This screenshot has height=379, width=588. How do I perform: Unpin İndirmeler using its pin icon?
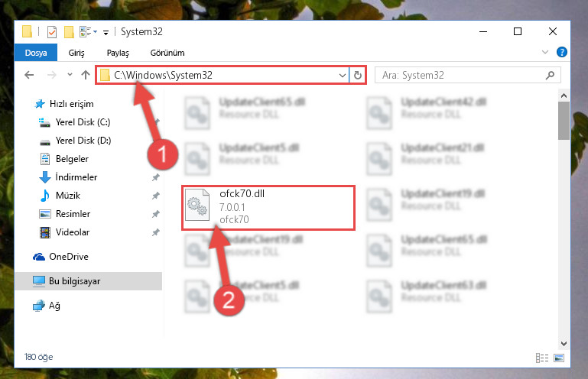point(156,177)
